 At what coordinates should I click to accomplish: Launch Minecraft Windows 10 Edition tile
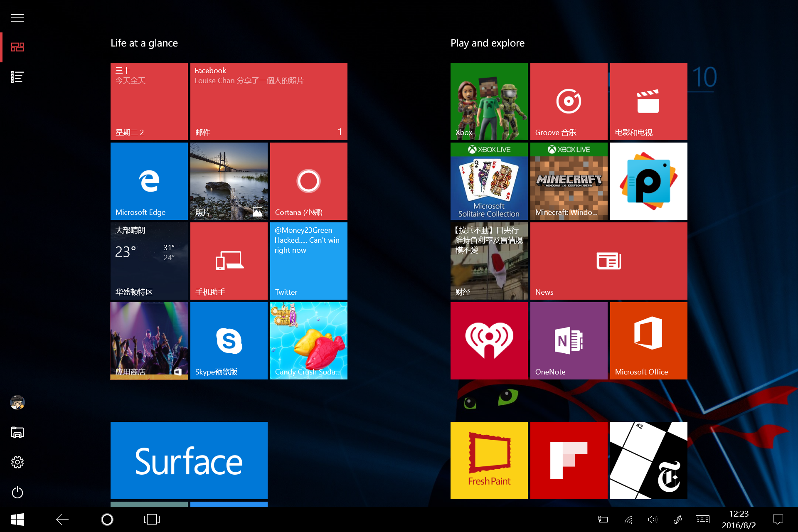569,181
